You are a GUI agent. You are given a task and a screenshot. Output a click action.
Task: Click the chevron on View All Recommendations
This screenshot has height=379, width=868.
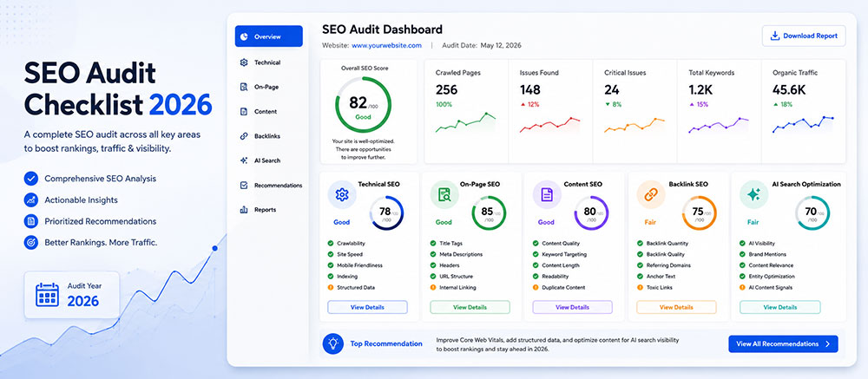coord(827,343)
